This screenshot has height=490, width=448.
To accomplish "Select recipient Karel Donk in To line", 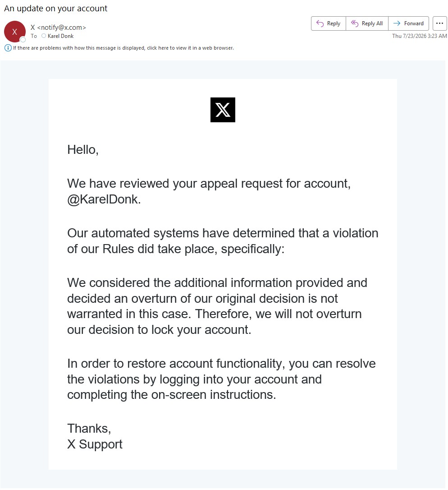I will point(60,36).
